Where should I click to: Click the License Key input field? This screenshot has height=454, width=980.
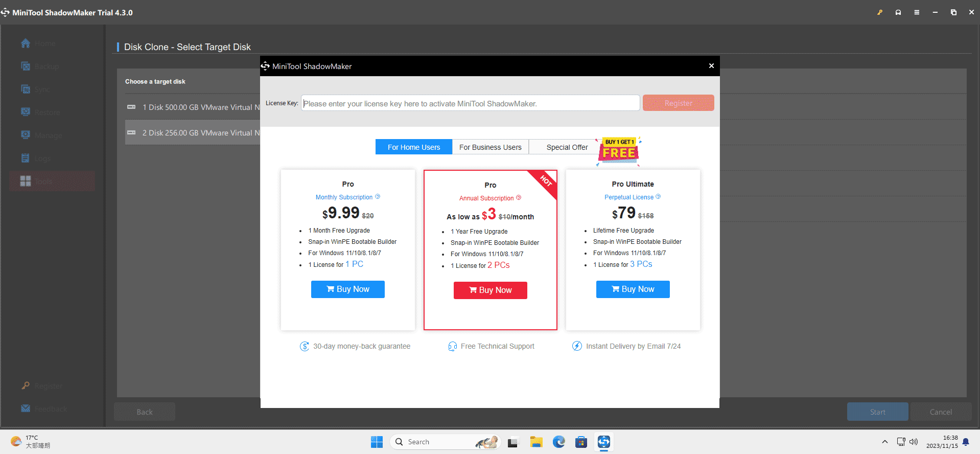click(x=470, y=103)
